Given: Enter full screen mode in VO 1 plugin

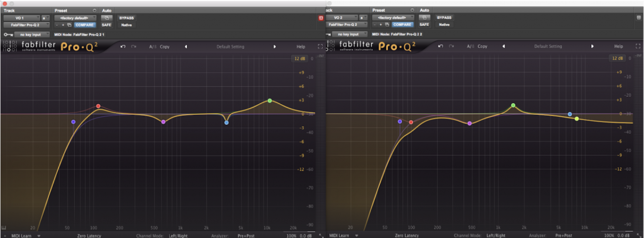Looking at the screenshot, I should [x=320, y=46].
